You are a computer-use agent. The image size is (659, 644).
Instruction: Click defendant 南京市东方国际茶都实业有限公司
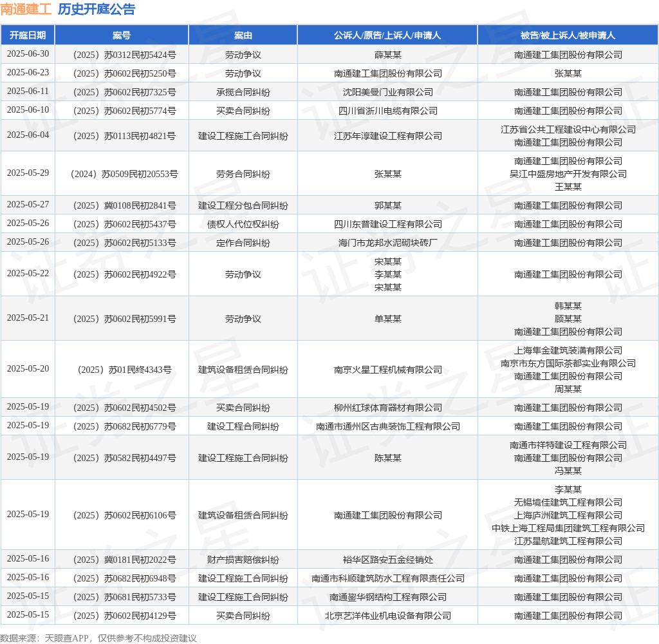tap(568, 363)
